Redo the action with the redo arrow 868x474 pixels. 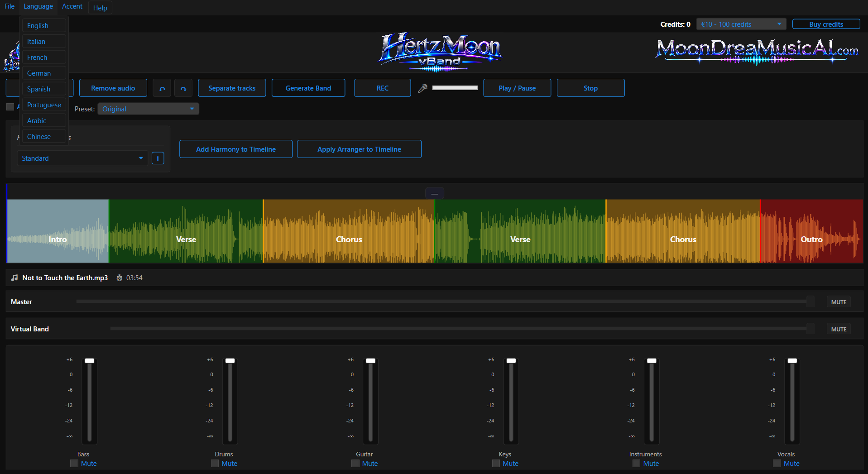click(x=183, y=88)
